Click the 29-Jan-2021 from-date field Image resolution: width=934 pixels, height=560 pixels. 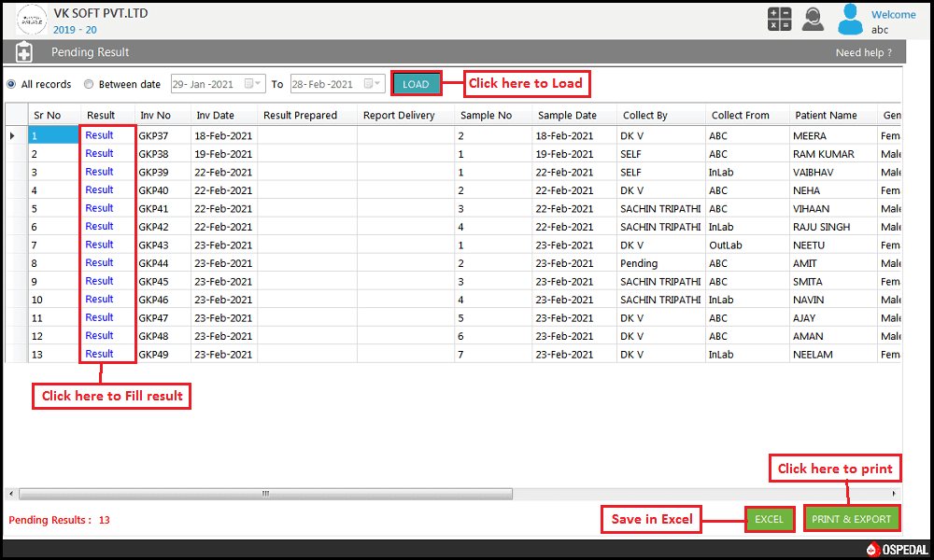click(218, 84)
